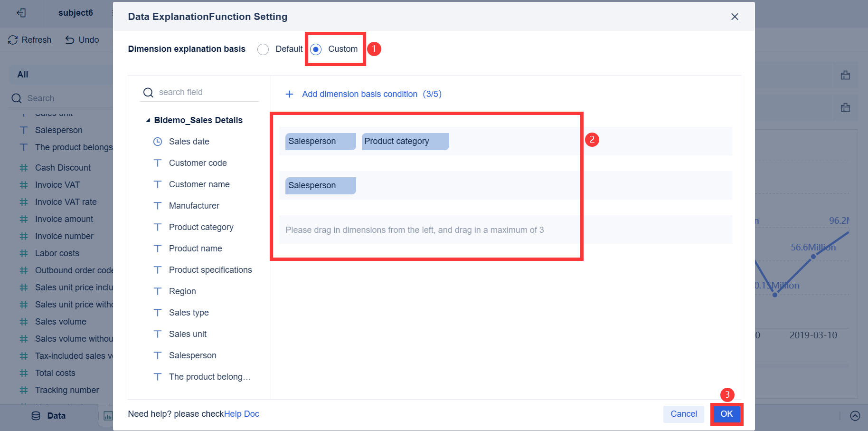This screenshot has width=868, height=431.
Task: Click the Undo icon next to Refresh
Action: click(x=70, y=40)
